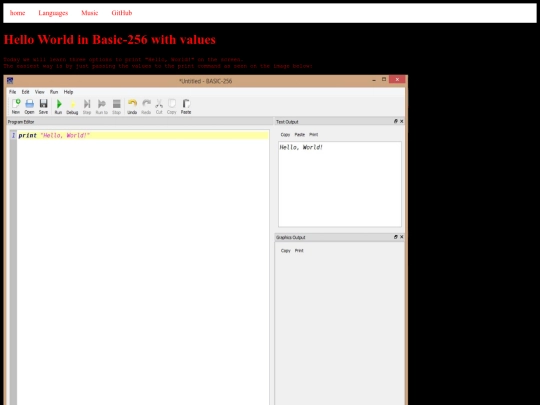Click the Open file toolbar icon
Viewport: 540px width, 405px height.
click(30, 106)
